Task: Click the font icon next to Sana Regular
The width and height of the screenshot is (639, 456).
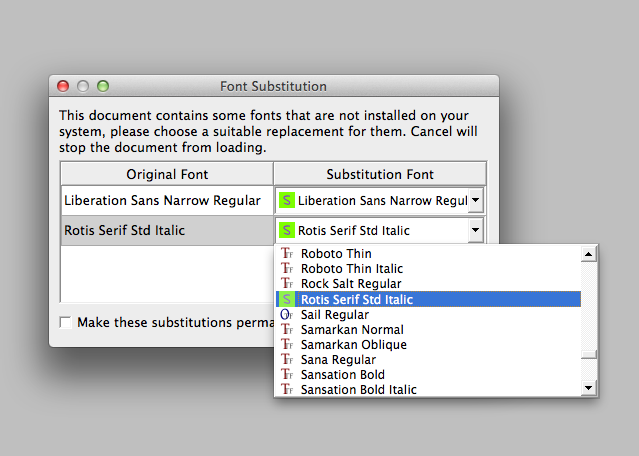Action: pyautogui.click(x=287, y=359)
